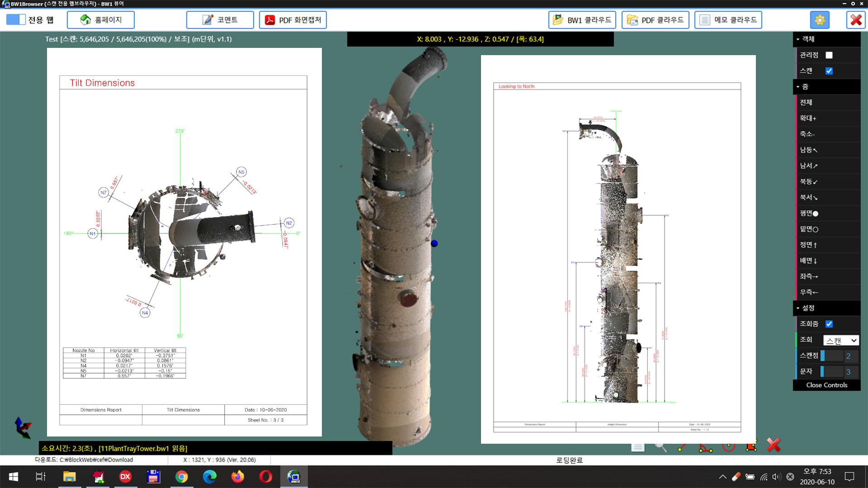Screen dimensions: 868x488
Task: Select 정면 front view option
Action: click(808, 245)
